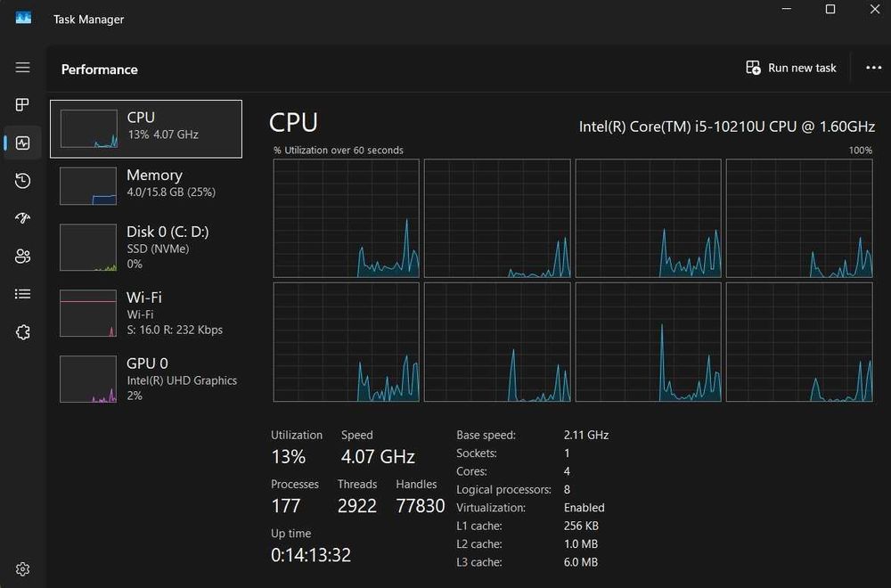Open the Users page icon
Viewport: 891px width, 588px height.
[23, 257]
